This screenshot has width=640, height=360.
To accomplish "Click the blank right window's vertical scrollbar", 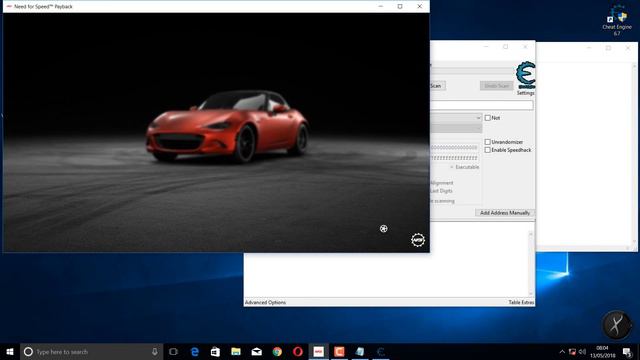I will point(634,155).
